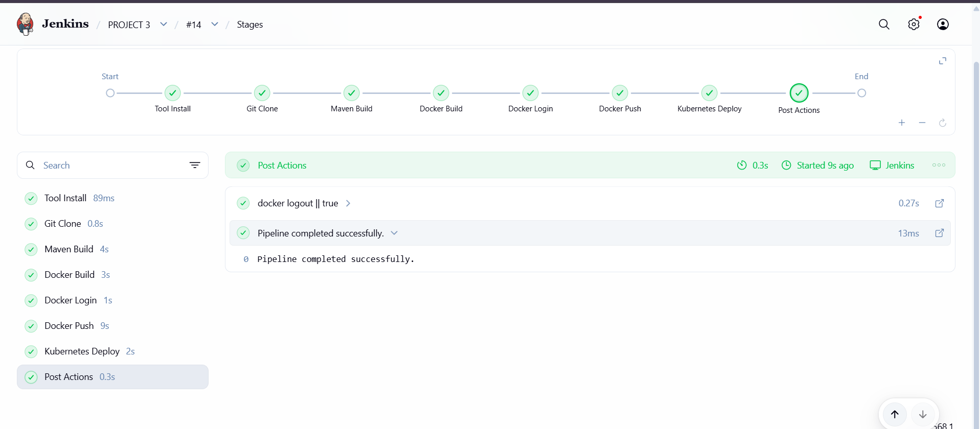The height and width of the screenshot is (429, 980).
Task: Open Post Actions overflow menu dots
Action: point(939,165)
